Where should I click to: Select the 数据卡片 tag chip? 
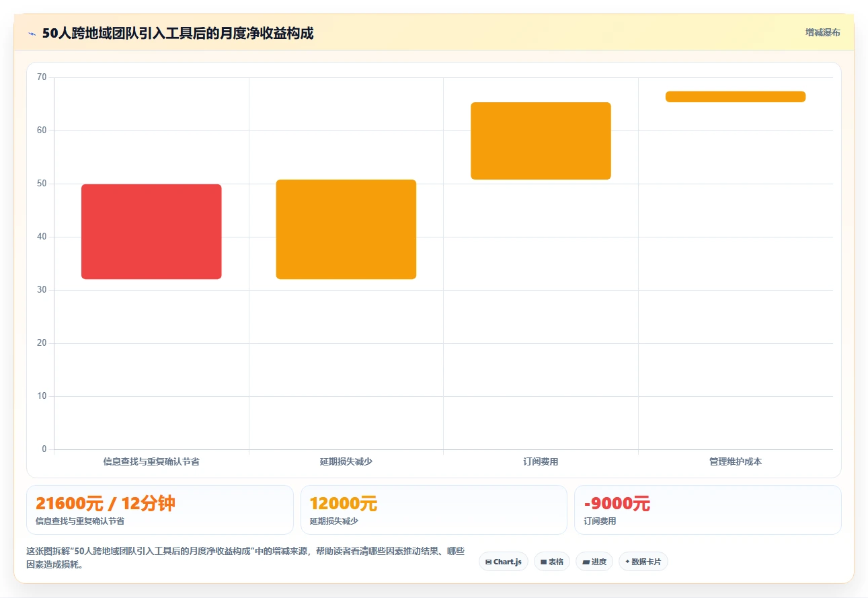point(643,562)
